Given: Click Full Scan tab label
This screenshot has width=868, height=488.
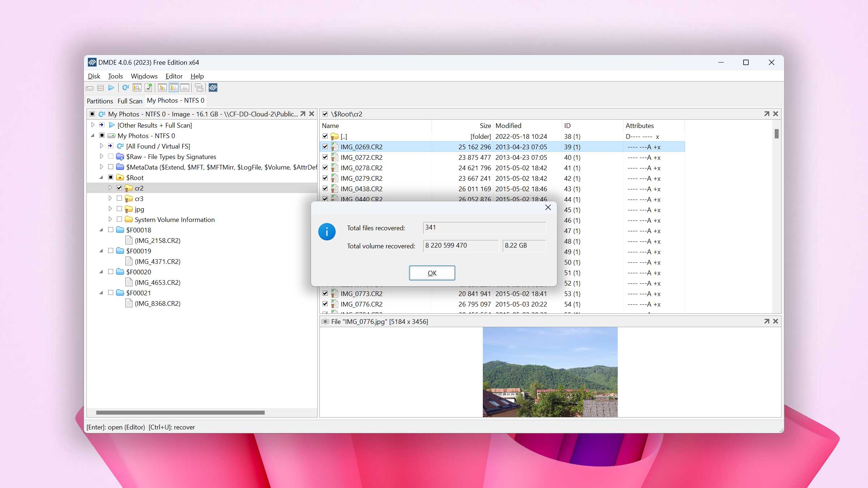Looking at the screenshot, I should (129, 100).
